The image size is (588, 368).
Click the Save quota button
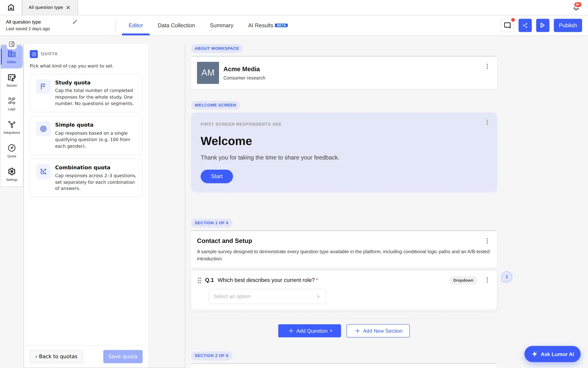tap(123, 356)
